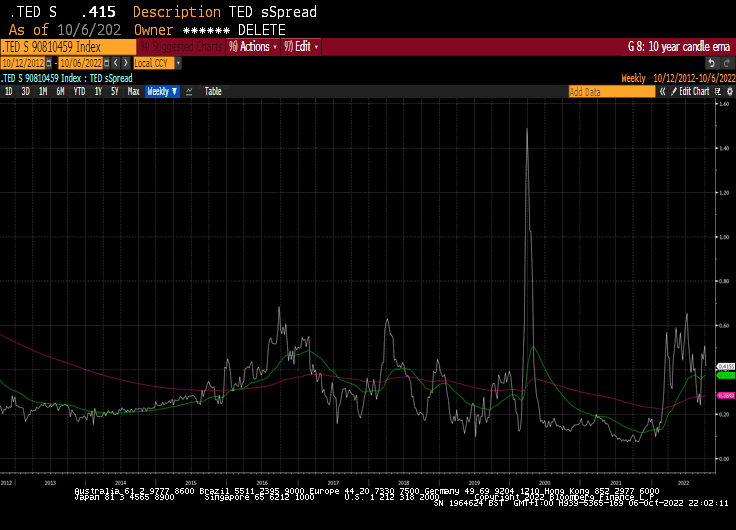Screen dimensions: 736x530
Task: Select the 1Y time range
Action: pos(98,91)
